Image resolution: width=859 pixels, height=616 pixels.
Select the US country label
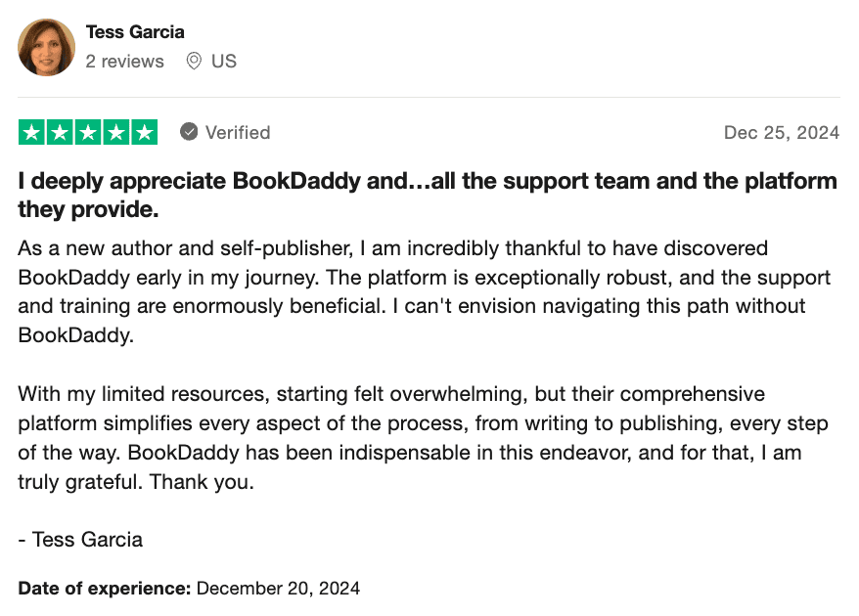click(x=224, y=61)
